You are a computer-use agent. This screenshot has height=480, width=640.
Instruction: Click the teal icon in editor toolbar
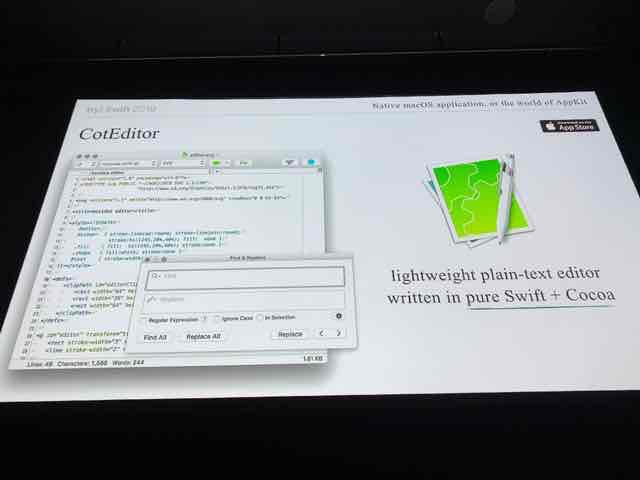[x=311, y=162]
